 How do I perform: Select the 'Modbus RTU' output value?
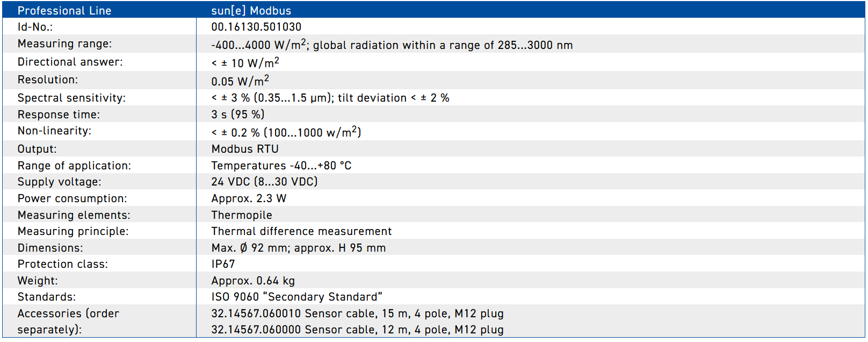click(x=245, y=149)
